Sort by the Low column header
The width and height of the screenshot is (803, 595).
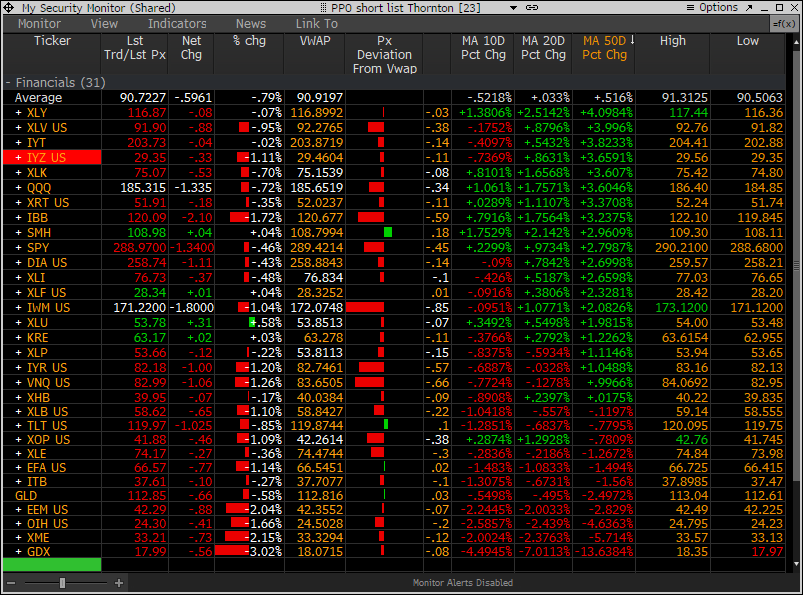[748, 41]
